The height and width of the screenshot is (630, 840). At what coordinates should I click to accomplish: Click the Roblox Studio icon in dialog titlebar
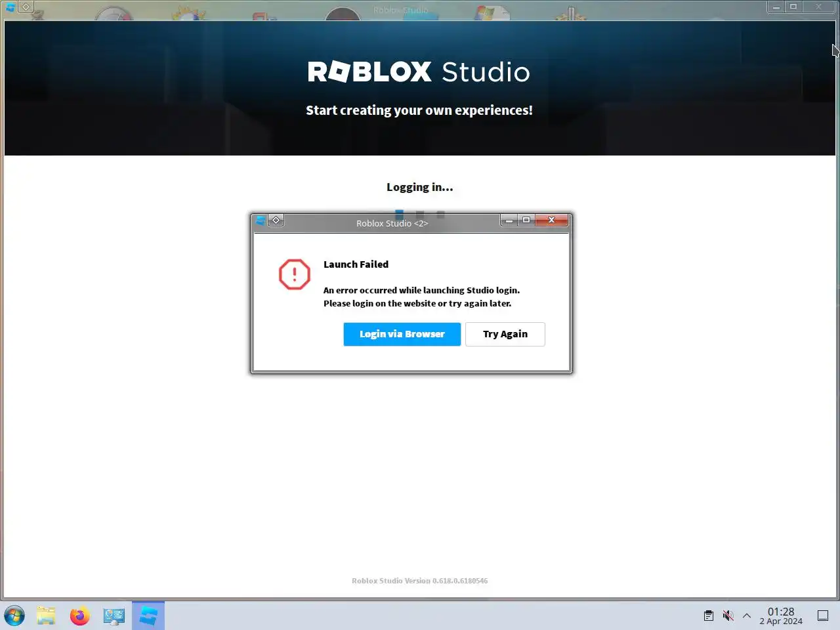click(261, 220)
